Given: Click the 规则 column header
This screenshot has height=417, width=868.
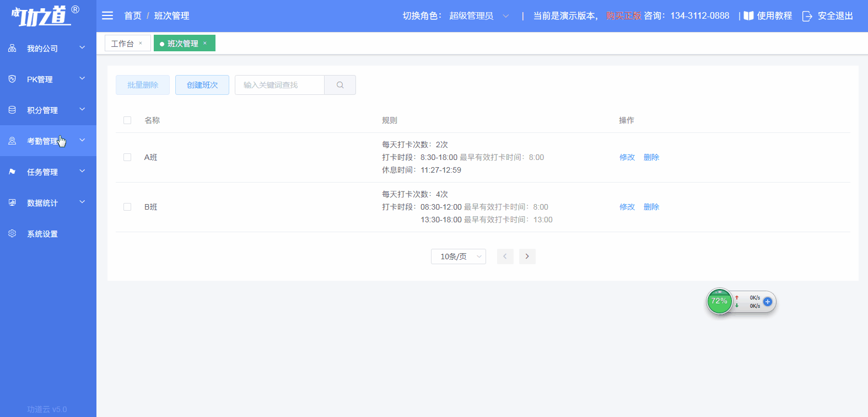Looking at the screenshot, I should click(390, 120).
